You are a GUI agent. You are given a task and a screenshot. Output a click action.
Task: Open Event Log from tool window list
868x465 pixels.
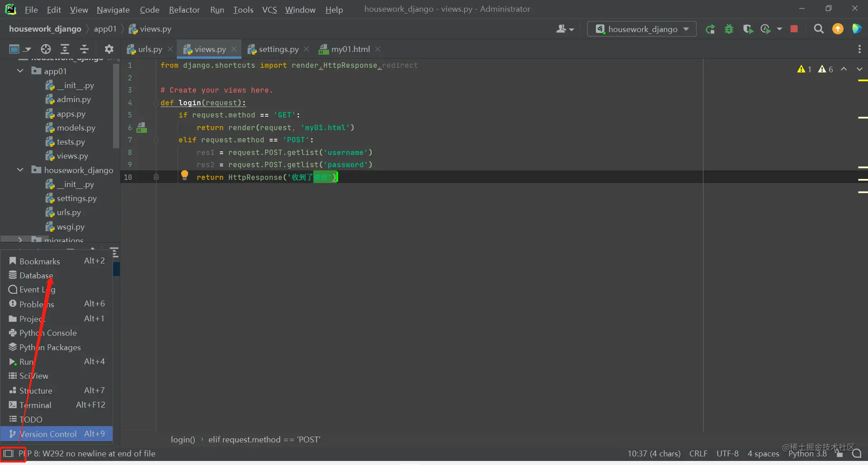tap(57, 290)
